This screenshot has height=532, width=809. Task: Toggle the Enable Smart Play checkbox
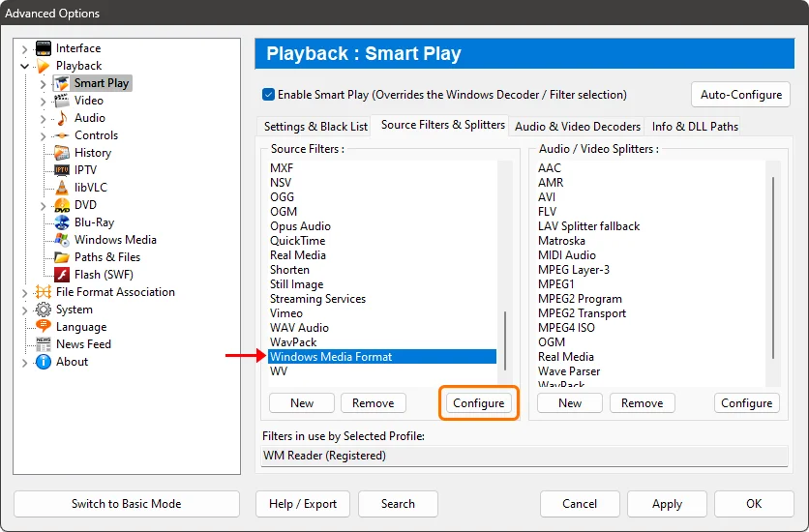click(x=269, y=95)
